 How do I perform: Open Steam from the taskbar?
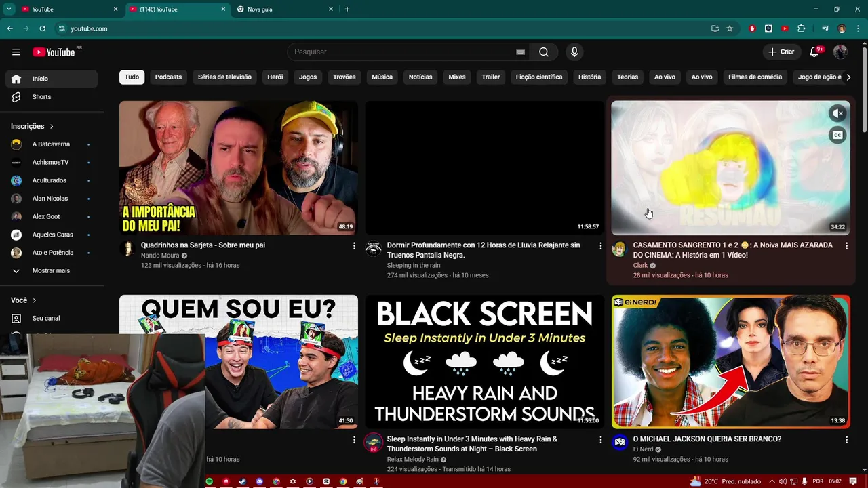(x=243, y=481)
